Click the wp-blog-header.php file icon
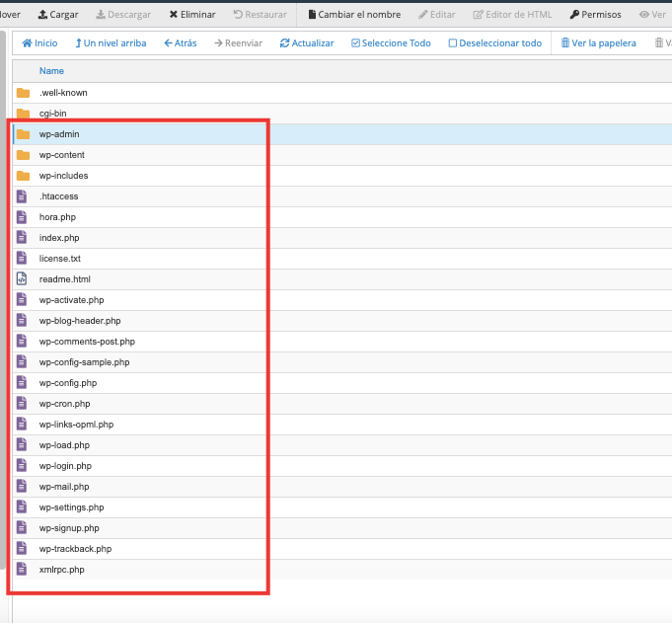This screenshot has height=623, width=672. pos(22,321)
